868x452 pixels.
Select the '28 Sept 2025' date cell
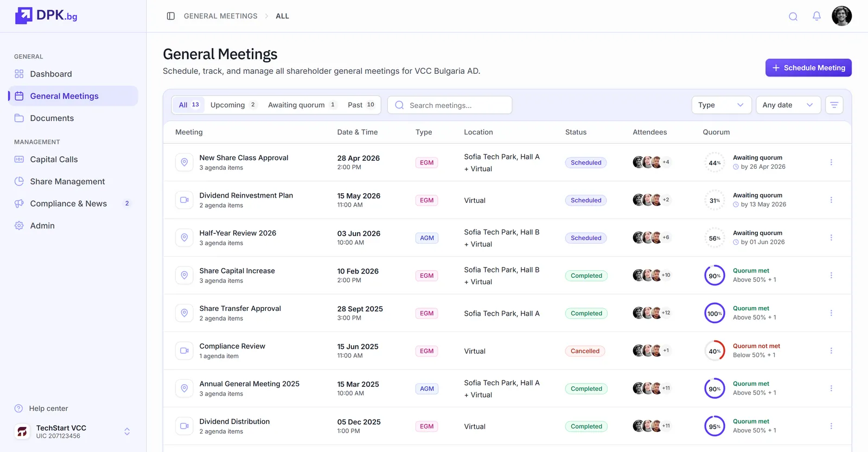[x=360, y=309]
